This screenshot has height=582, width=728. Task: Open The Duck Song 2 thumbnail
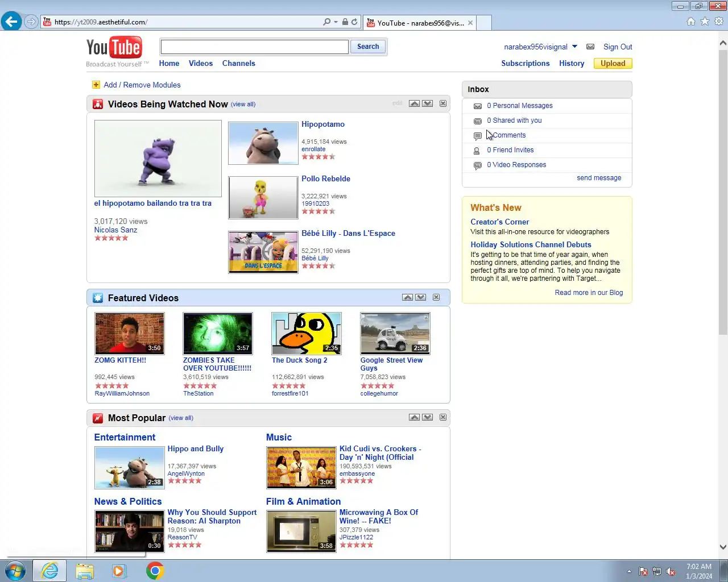coord(307,334)
